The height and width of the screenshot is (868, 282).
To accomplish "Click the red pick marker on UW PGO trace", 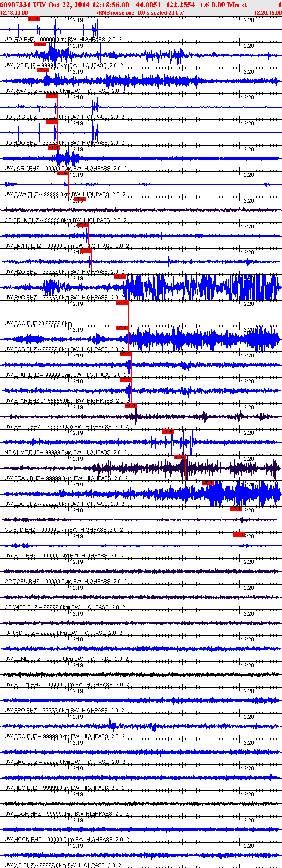I will point(123,302).
